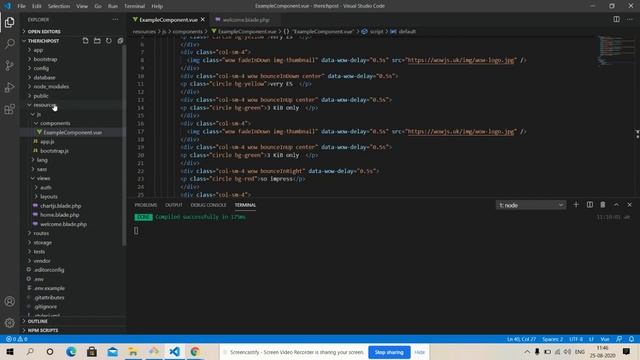Viewport: 640px width, 360px height.
Task: Open Source Control view
Action: [10, 65]
